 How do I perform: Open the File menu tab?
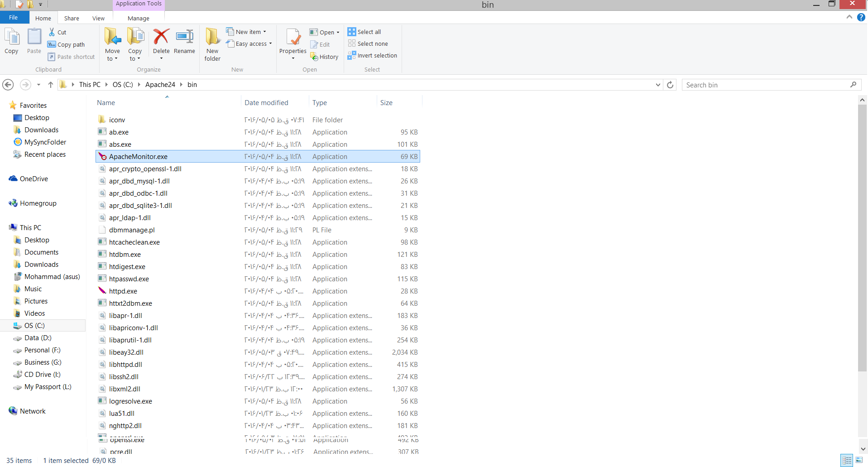point(14,18)
